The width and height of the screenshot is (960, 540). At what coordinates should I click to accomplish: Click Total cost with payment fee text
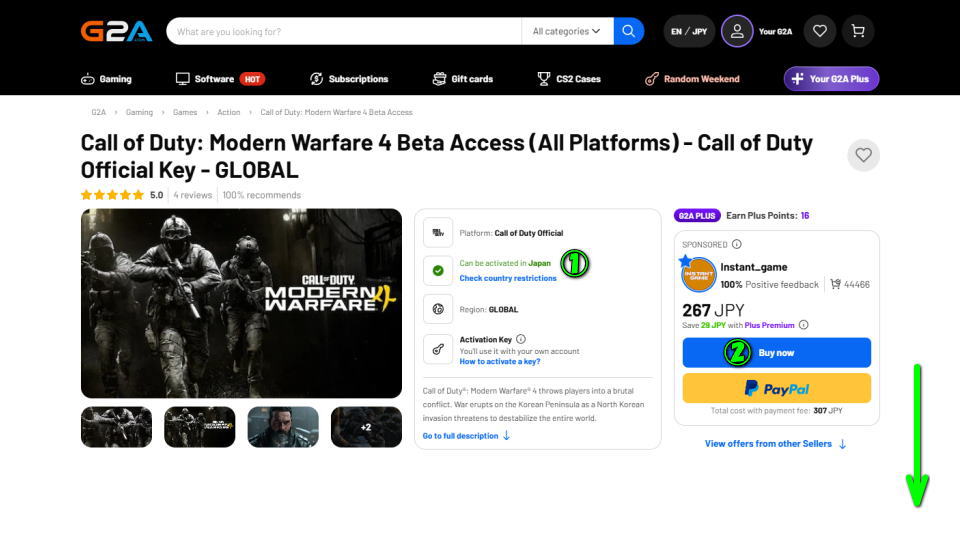pyautogui.click(x=776, y=411)
